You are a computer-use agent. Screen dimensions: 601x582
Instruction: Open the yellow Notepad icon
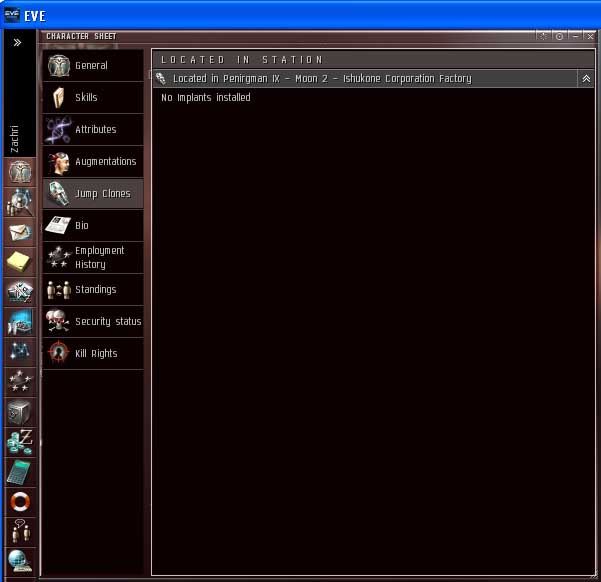20,262
